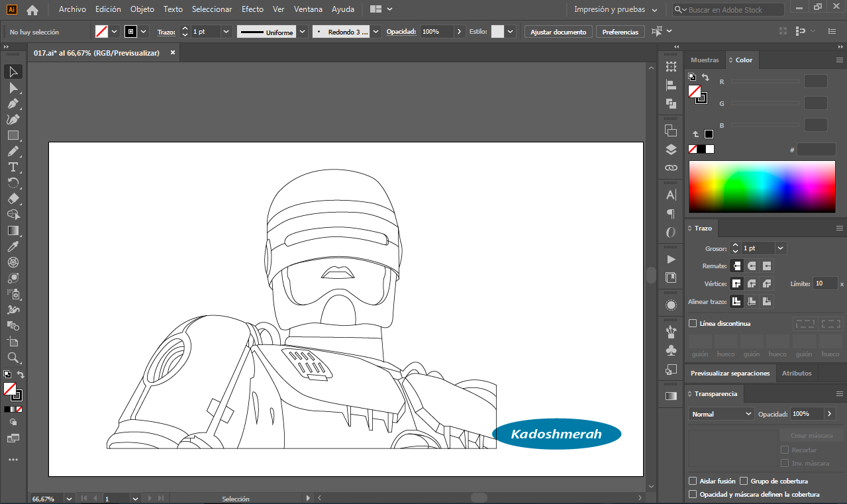Enable the Línea discontinua checkbox

(x=693, y=323)
